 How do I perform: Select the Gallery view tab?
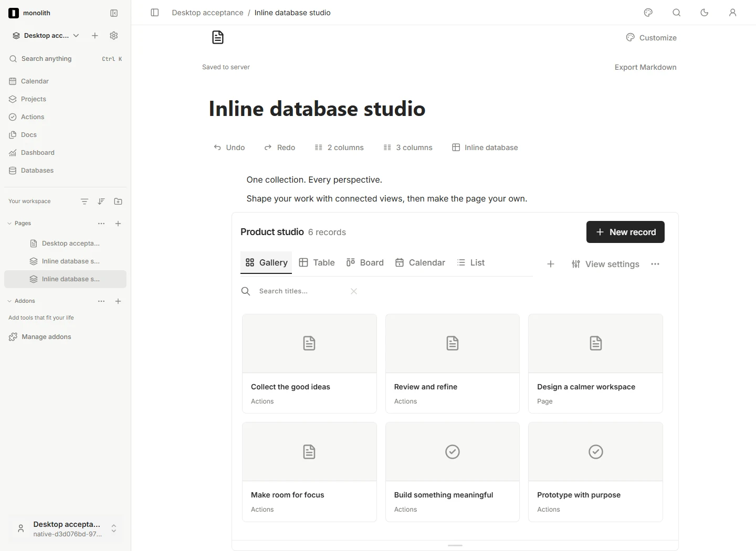point(266,262)
